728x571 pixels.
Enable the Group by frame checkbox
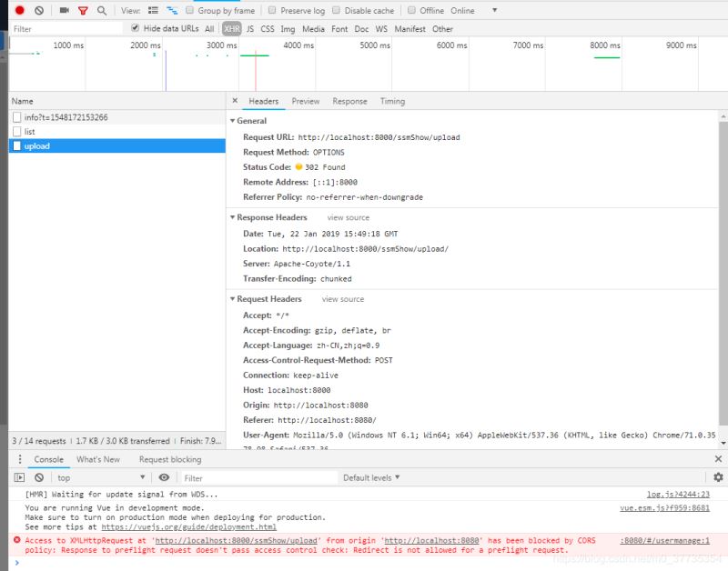(189, 9)
